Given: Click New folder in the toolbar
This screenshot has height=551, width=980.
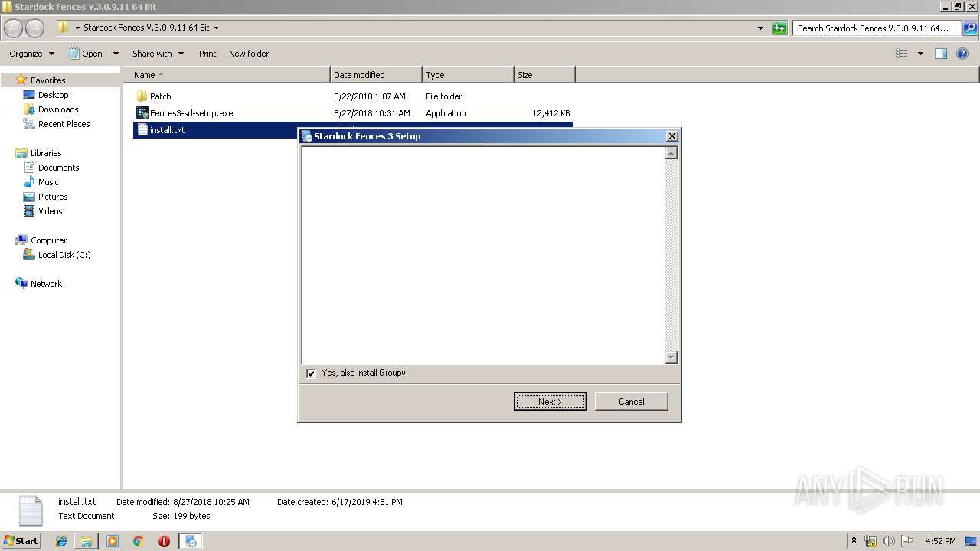Looking at the screenshot, I should pos(249,54).
